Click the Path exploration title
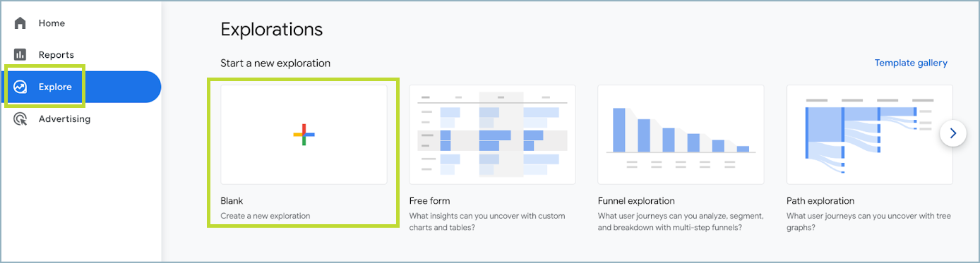 click(820, 201)
